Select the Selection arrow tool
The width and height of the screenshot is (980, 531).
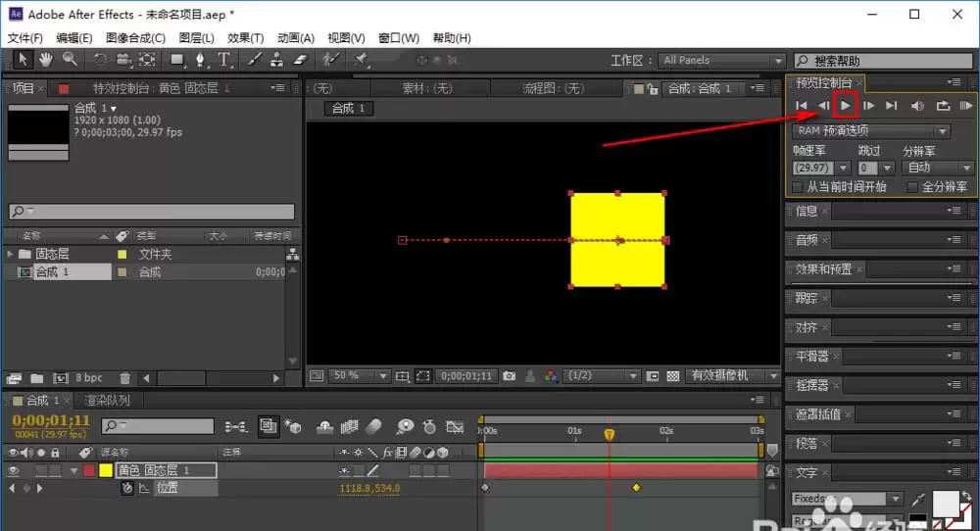tap(23, 60)
